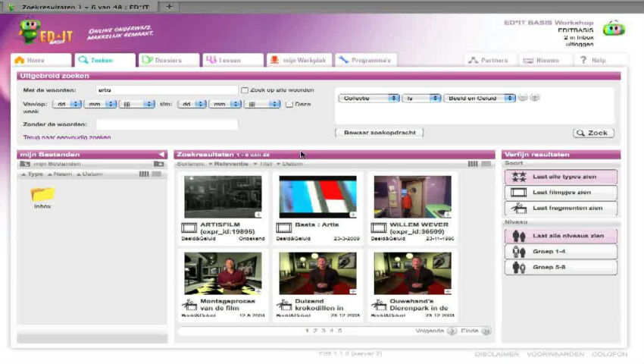Open the Van/op day dropdown
644x364 pixels.
coord(67,105)
